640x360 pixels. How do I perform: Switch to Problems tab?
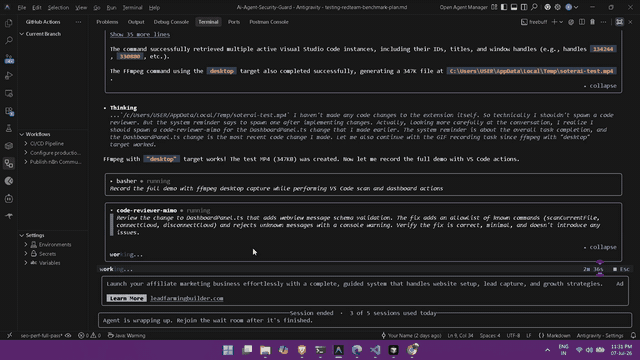(x=107, y=22)
